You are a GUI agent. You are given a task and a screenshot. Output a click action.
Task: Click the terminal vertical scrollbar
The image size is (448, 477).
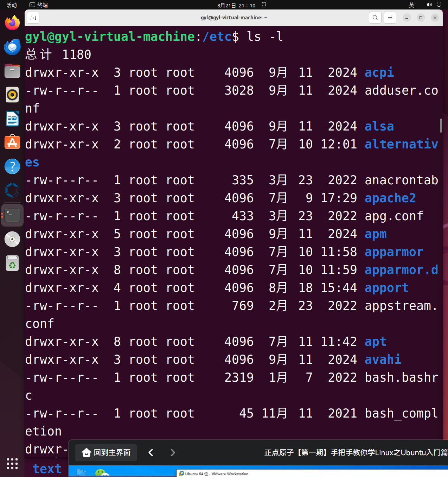441,126
